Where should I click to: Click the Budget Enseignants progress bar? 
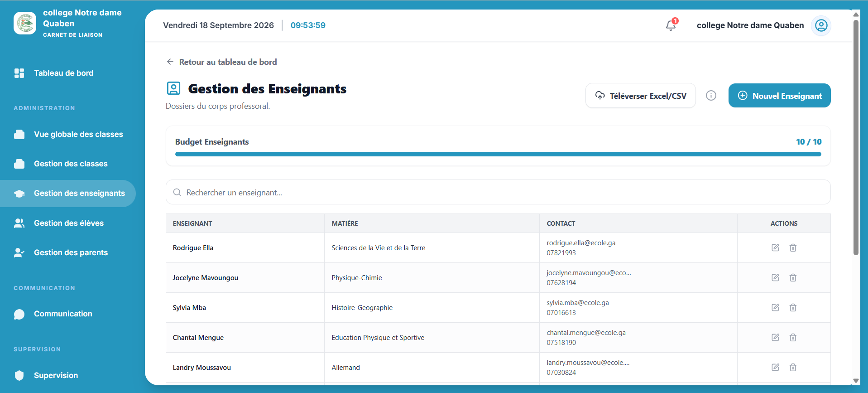click(x=498, y=154)
